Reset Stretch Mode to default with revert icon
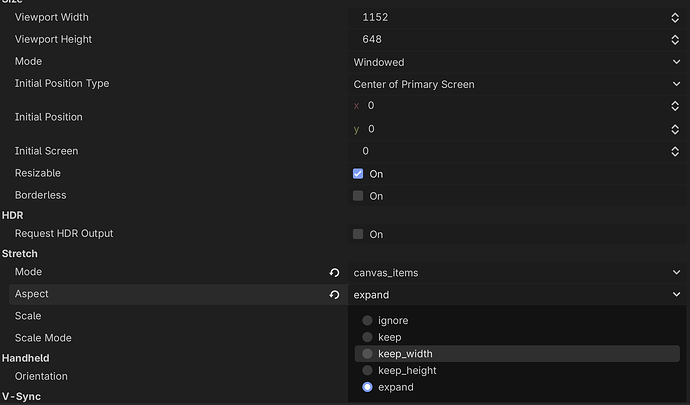The width and height of the screenshot is (690, 405). point(334,272)
